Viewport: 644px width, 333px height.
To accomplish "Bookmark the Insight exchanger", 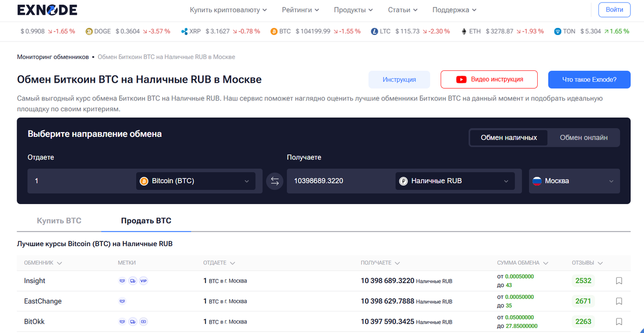I will (x=619, y=281).
